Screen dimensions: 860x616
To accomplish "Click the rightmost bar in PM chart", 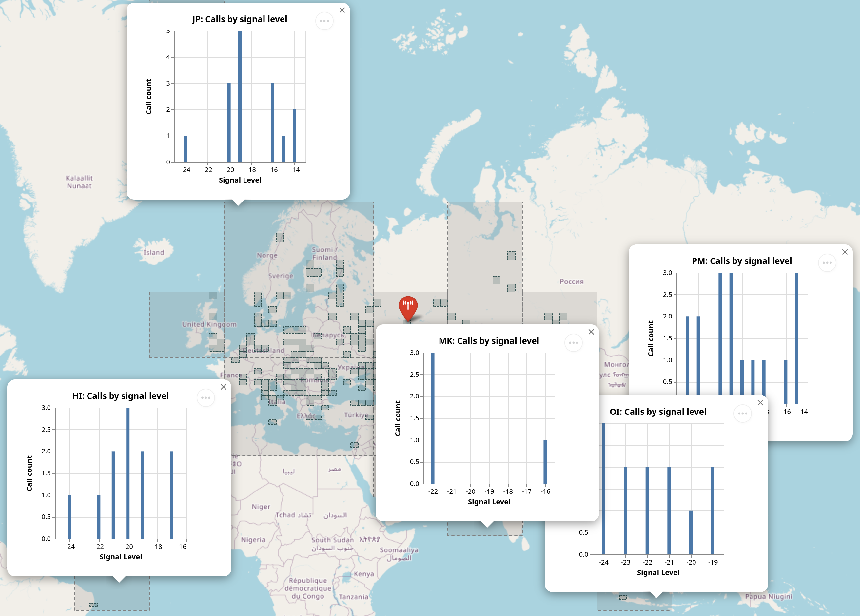I will pos(796,337).
